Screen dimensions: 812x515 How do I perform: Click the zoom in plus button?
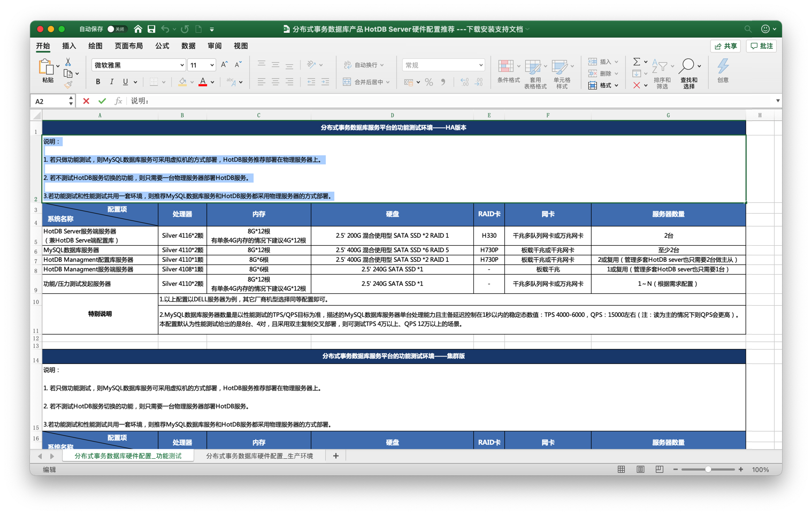pyautogui.click(x=741, y=469)
